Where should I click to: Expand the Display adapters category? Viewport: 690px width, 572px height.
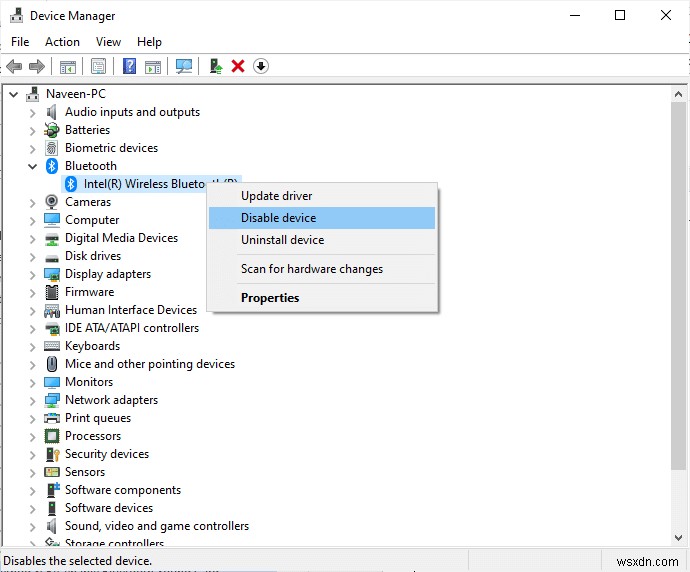[33, 275]
